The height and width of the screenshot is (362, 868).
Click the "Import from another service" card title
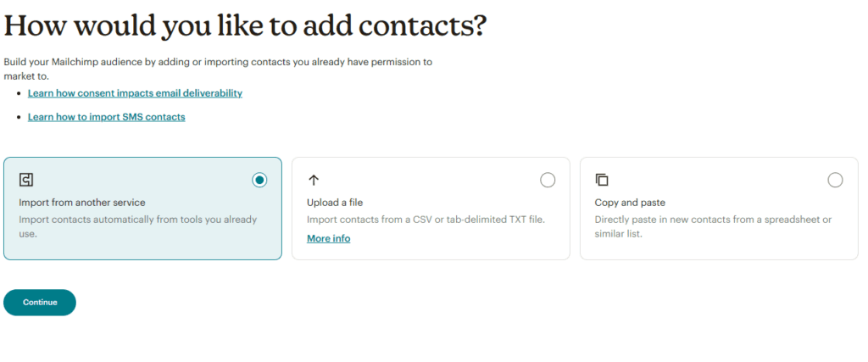point(82,203)
